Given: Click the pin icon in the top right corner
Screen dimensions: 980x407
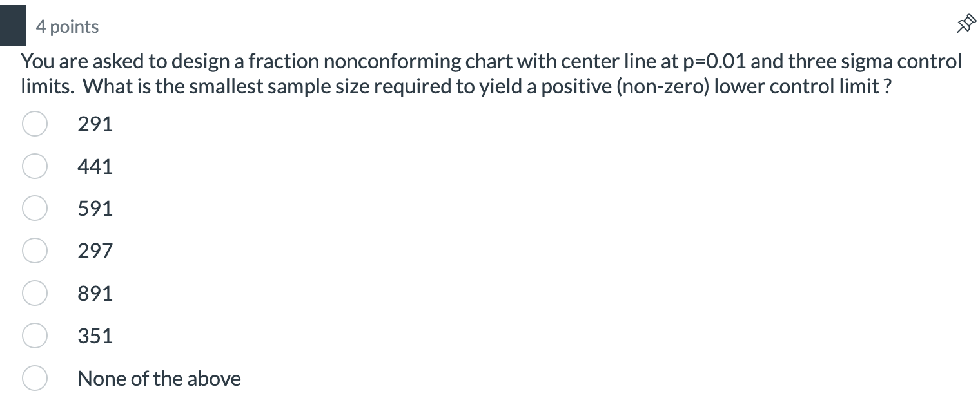Looking at the screenshot, I should click(965, 23).
